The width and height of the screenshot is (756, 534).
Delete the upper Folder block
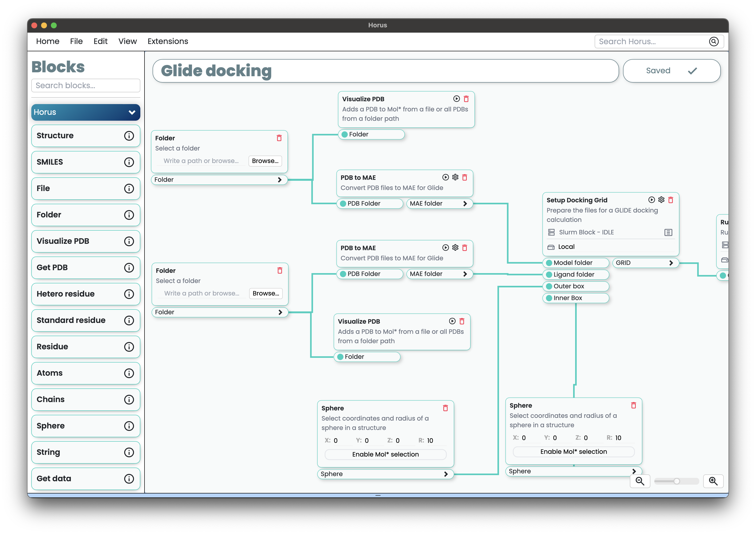pos(279,138)
